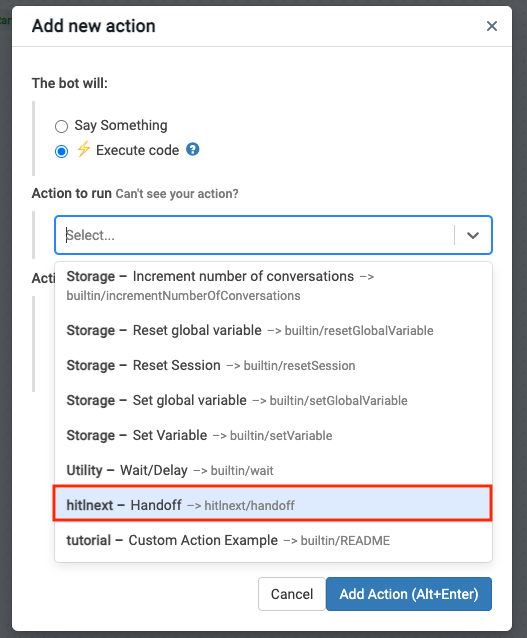Select the Utility Wait/Delay action
This screenshot has height=638, width=527.
pos(273,470)
